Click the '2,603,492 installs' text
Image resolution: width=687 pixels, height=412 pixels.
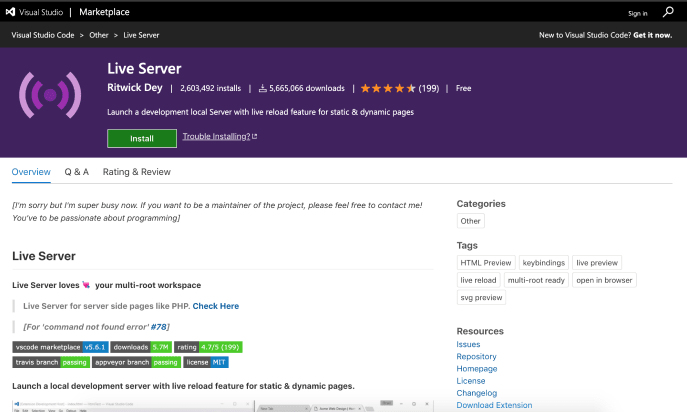pos(211,89)
